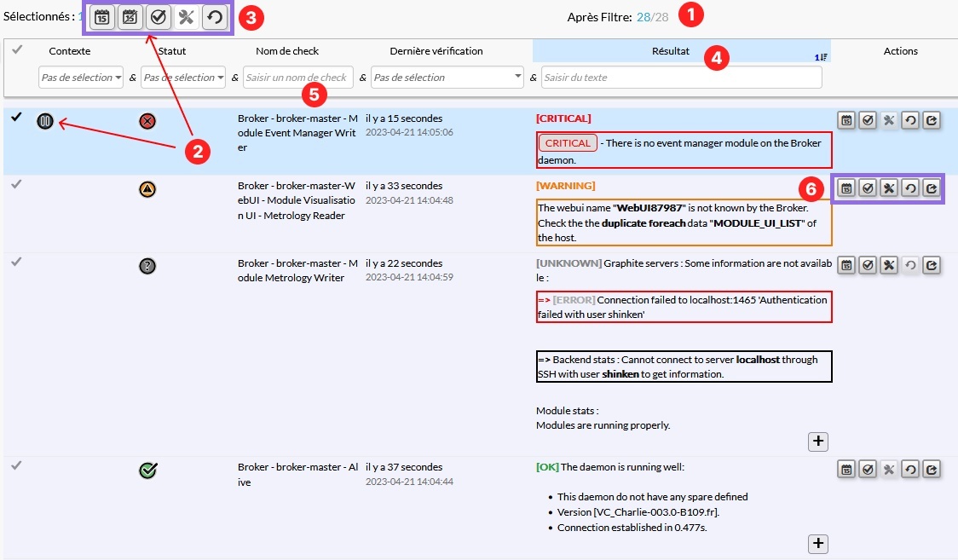This screenshot has height=560, width=958.
Task: Focus the 'Saisir un nom de check' field
Action: (x=297, y=78)
